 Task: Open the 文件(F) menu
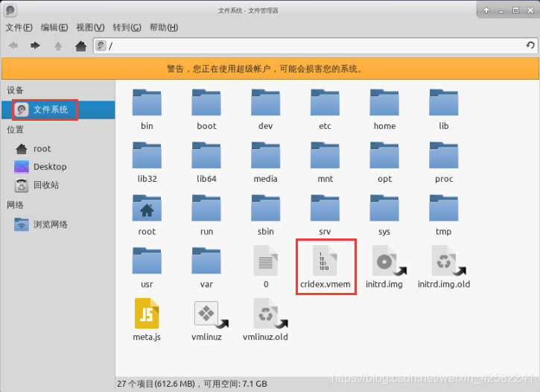19,28
